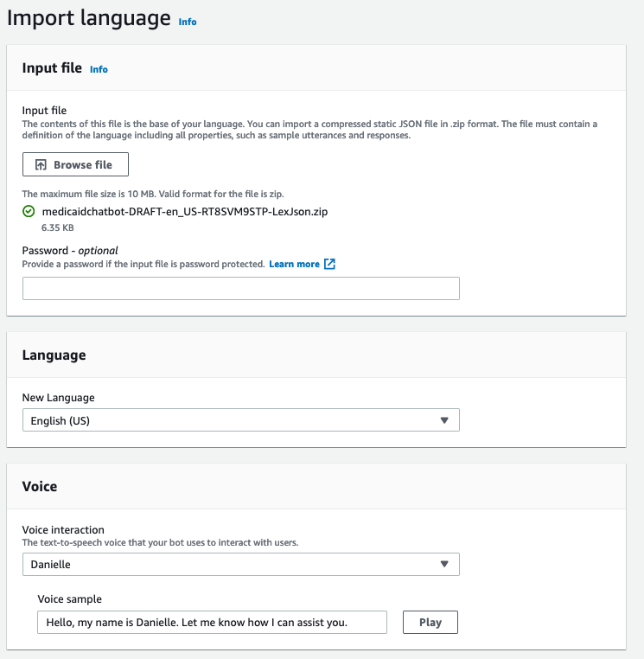Open the New Language dropdown showing English (US)

(241, 420)
